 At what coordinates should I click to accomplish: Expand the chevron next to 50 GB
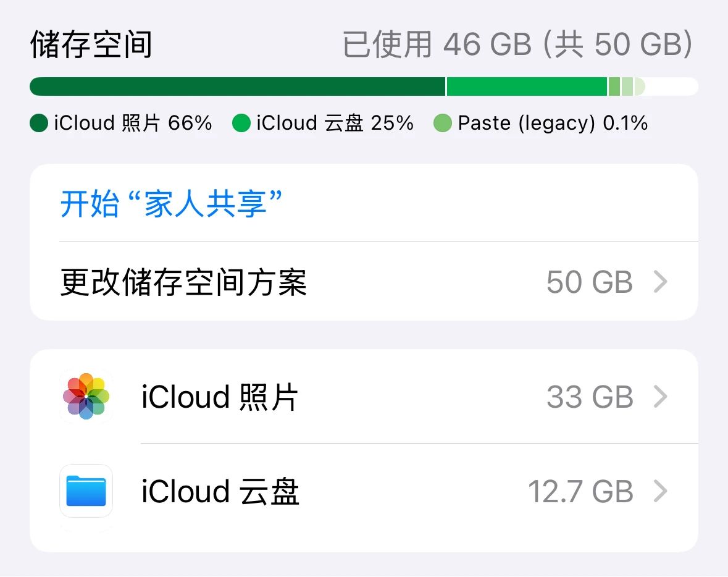pos(660,282)
